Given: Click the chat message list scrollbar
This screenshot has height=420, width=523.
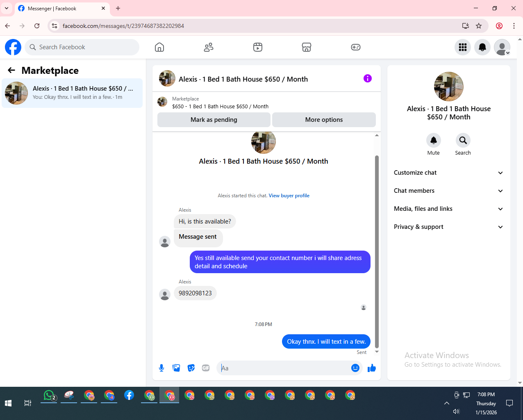Looking at the screenshot, I should tap(377, 252).
